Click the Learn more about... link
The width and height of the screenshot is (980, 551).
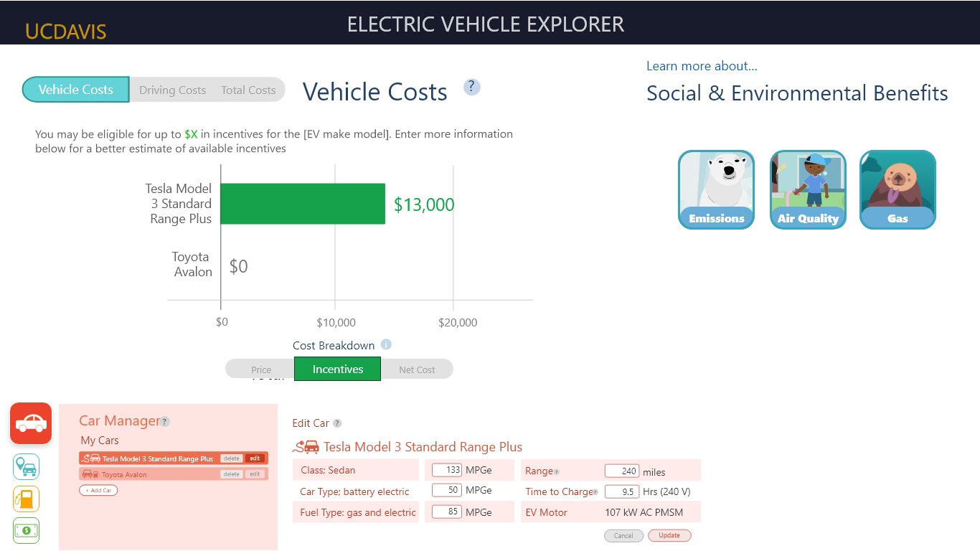(x=702, y=66)
